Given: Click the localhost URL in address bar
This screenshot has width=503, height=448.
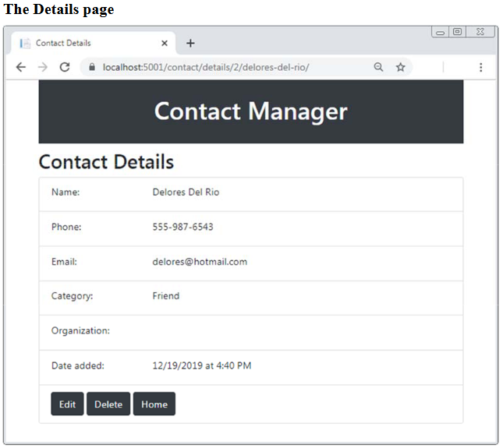Looking at the screenshot, I should click(x=206, y=67).
